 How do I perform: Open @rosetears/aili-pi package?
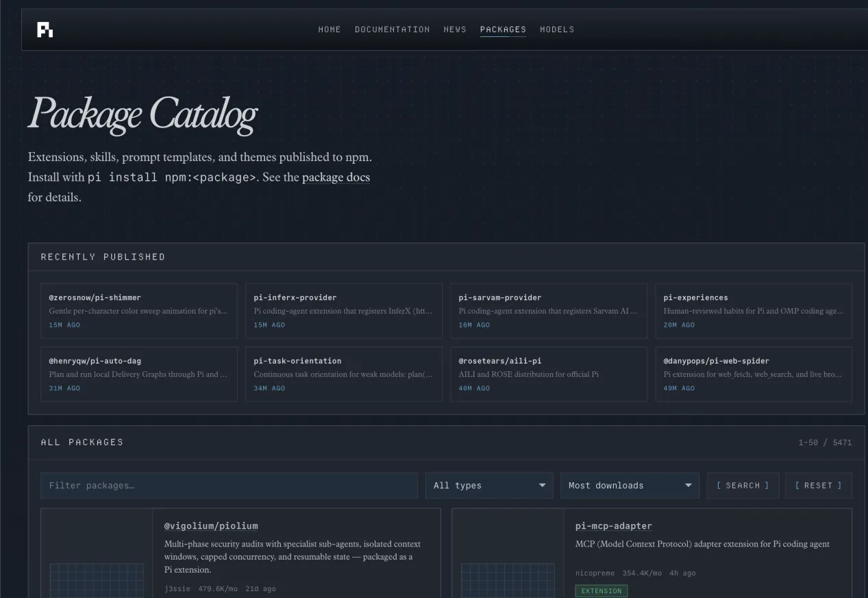tap(549, 374)
